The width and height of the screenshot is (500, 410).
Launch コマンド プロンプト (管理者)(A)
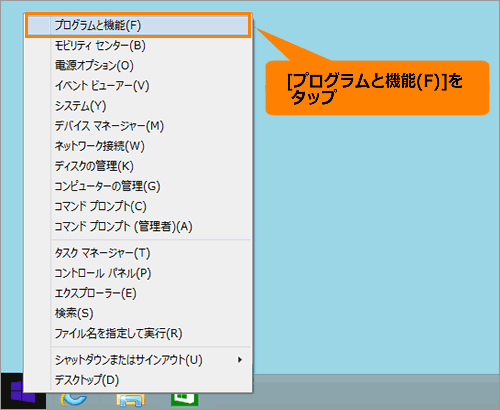[x=138, y=227]
